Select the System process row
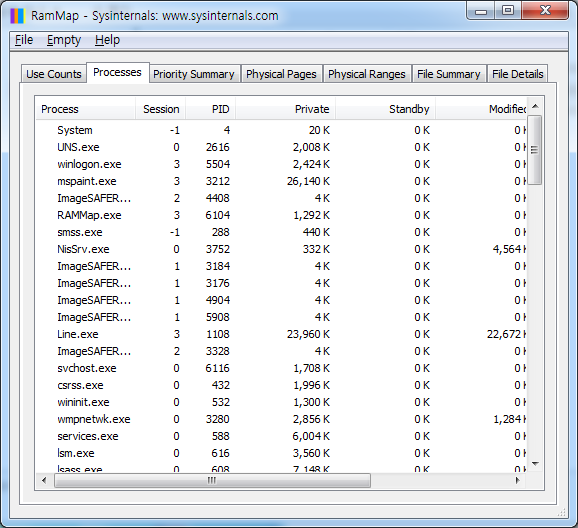This screenshot has height=528, width=578. tap(281, 130)
